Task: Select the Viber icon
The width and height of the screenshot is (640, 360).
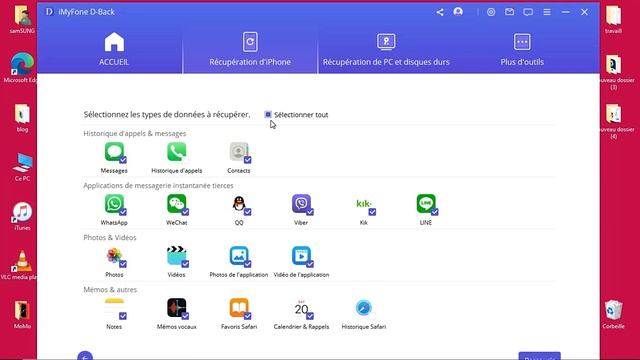Action: (301, 204)
